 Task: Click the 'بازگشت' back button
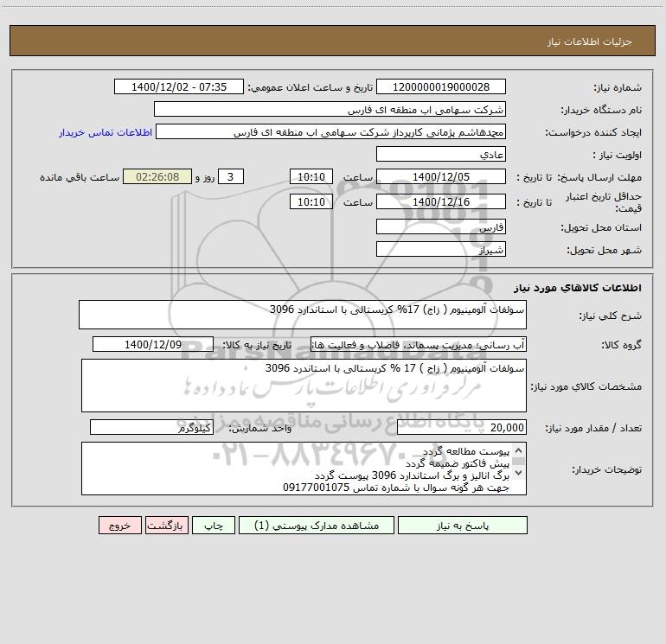click(166, 526)
